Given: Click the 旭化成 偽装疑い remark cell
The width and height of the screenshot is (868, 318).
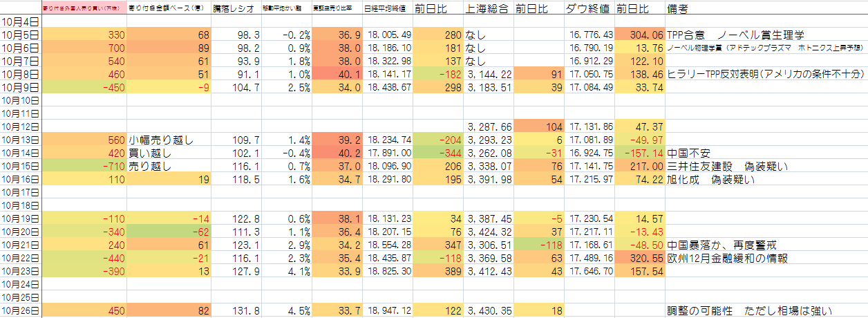Looking at the screenshot, I should pyautogui.click(x=710, y=179).
